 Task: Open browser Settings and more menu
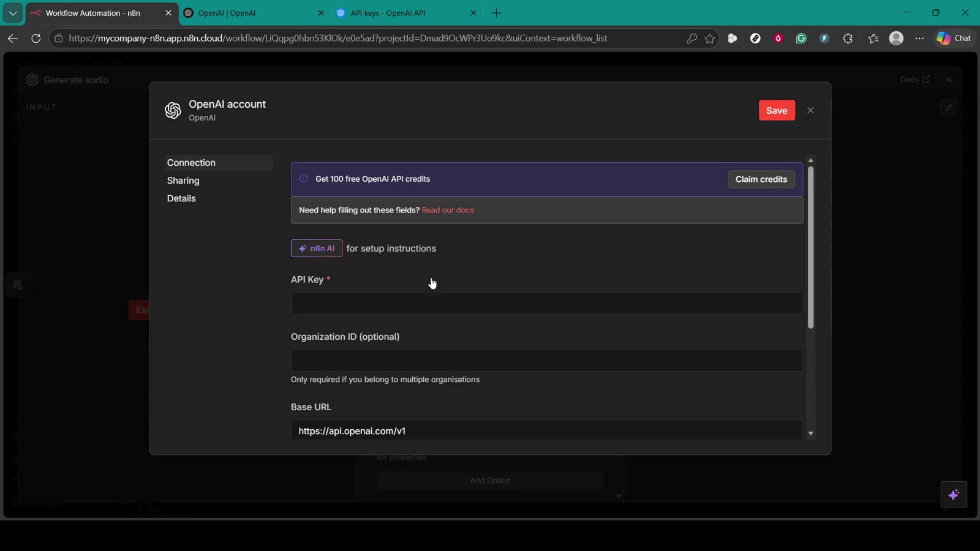click(919, 38)
